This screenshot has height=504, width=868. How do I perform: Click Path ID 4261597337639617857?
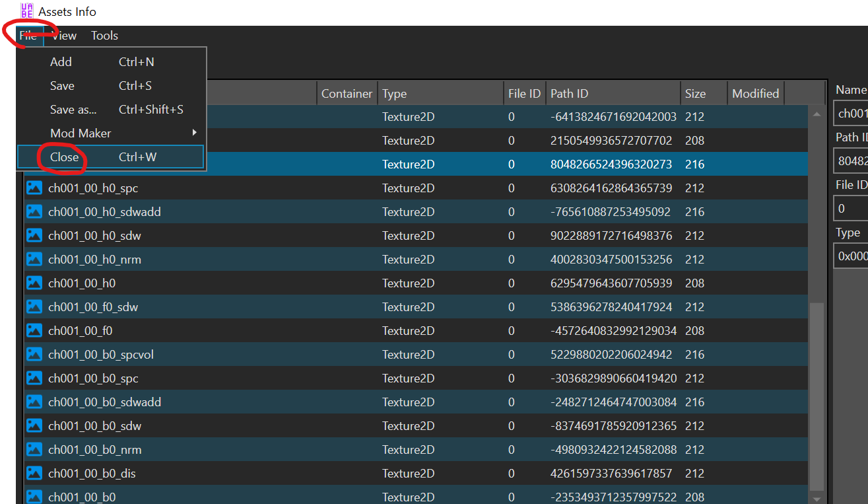tap(611, 474)
